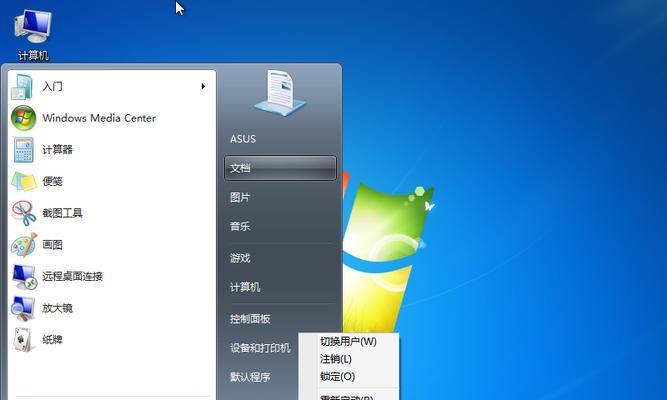Open the ASUS user folder link
This screenshot has height=400, width=667.
pos(243,139)
